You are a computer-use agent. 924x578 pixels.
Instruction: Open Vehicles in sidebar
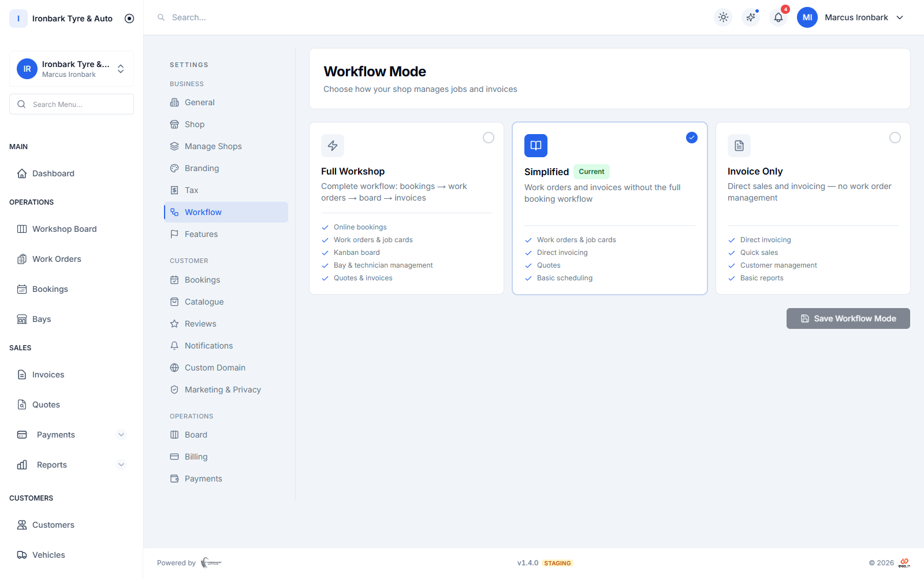pyautogui.click(x=72, y=555)
